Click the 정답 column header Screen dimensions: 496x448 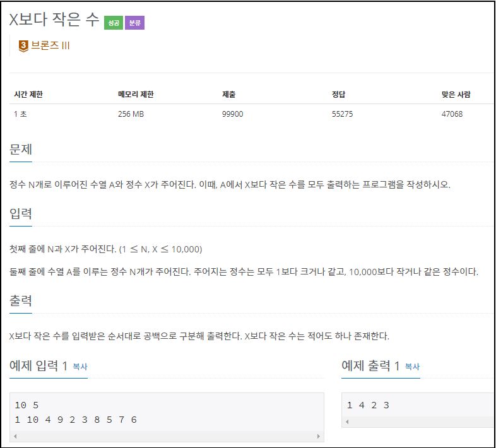coord(338,94)
